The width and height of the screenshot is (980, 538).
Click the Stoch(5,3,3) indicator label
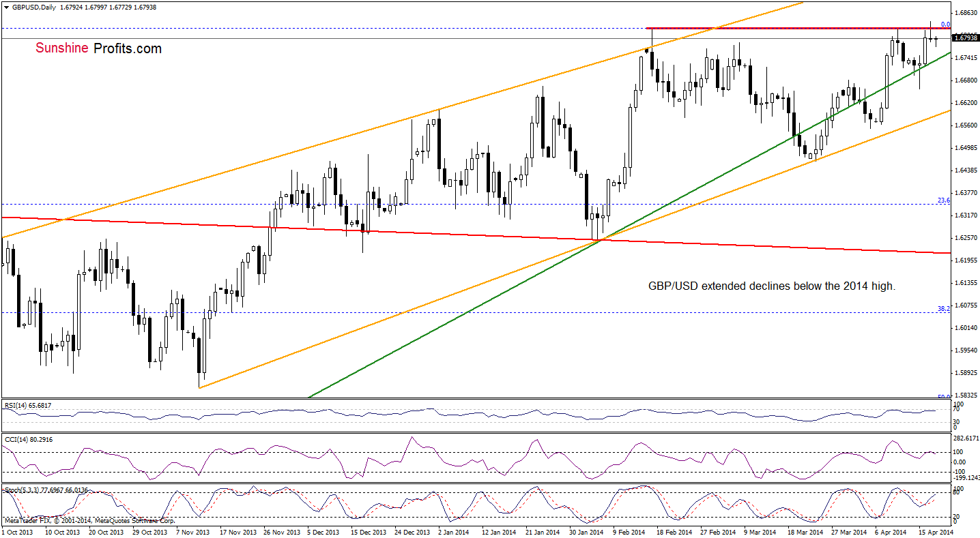(x=47, y=490)
